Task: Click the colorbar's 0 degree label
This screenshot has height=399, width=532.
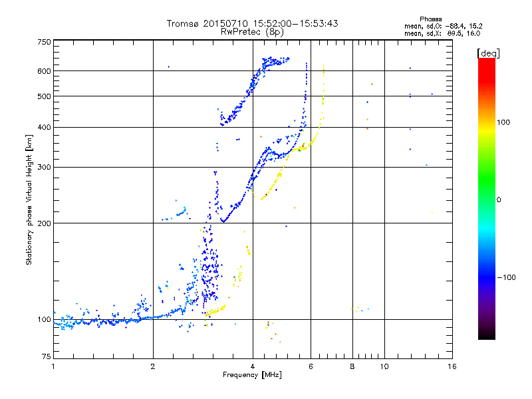Action: tap(499, 200)
